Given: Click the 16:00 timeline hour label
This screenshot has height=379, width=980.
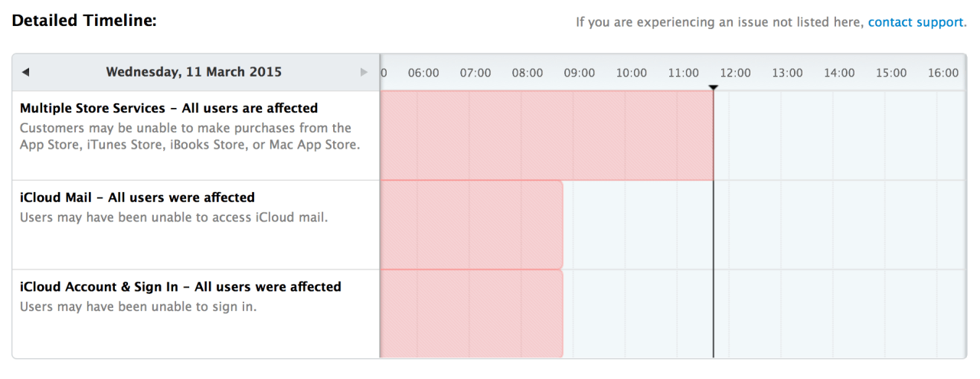Looking at the screenshot, I should click(x=943, y=73).
